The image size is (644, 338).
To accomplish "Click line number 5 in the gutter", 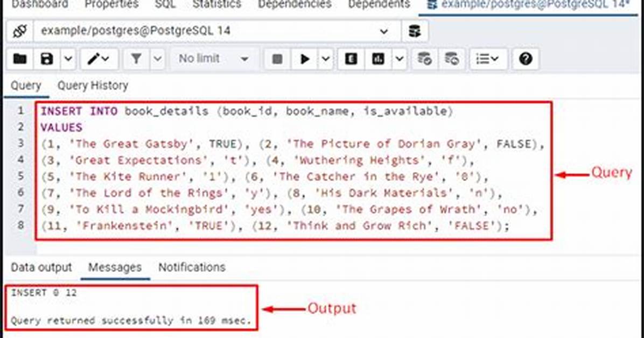I will click(x=20, y=176).
